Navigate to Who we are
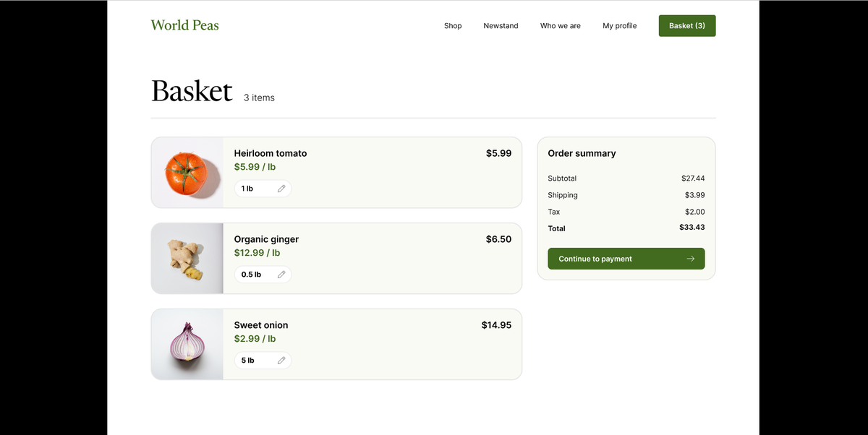This screenshot has width=868, height=435. [560, 26]
